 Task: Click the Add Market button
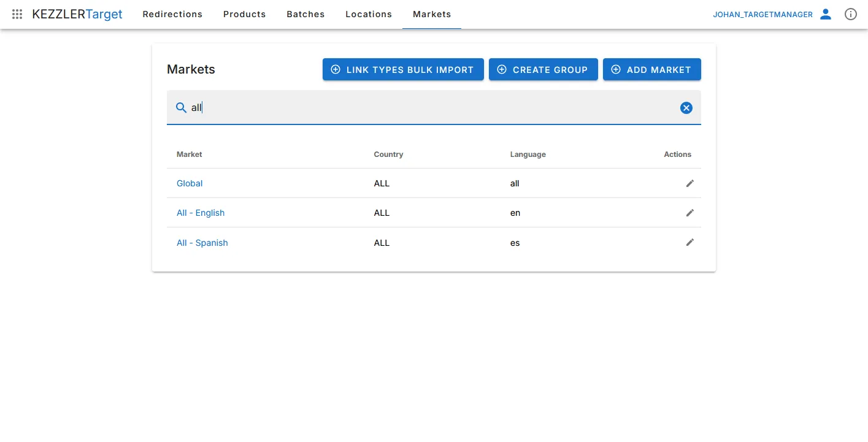pyautogui.click(x=651, y=70)
